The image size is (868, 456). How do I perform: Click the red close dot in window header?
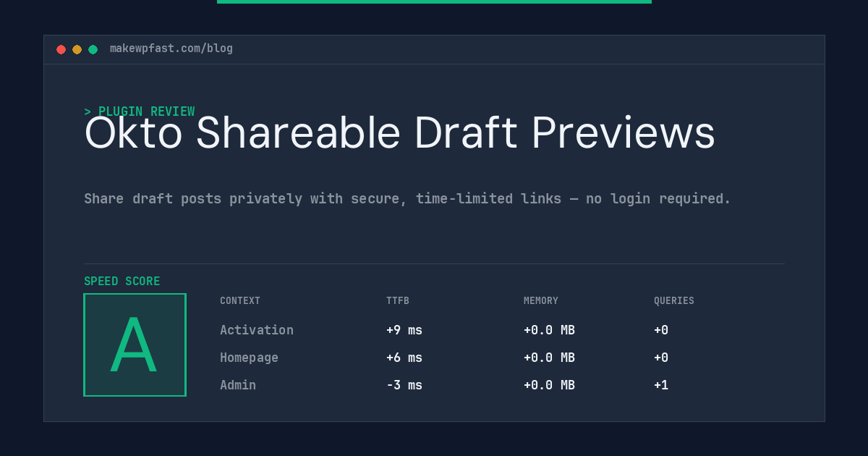[61, 49]
